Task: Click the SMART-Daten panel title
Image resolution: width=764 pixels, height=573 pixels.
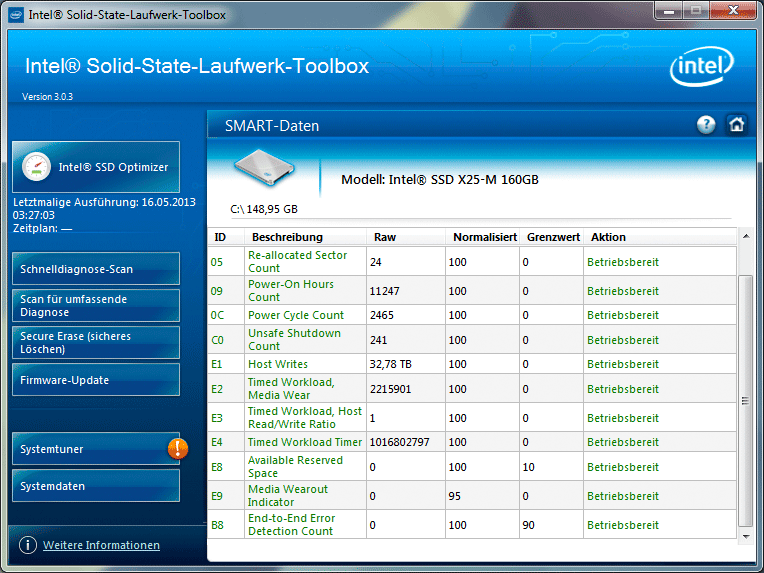Action: click(x=272, y=126)
